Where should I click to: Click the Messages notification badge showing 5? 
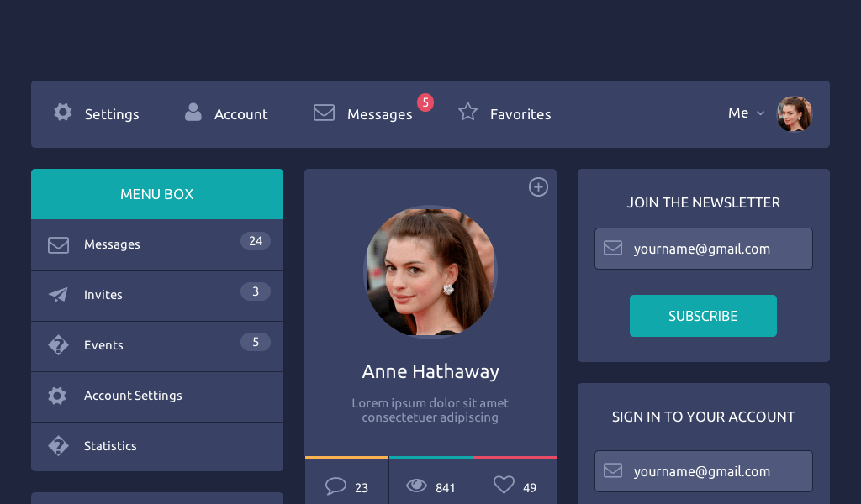click(425, 102)
